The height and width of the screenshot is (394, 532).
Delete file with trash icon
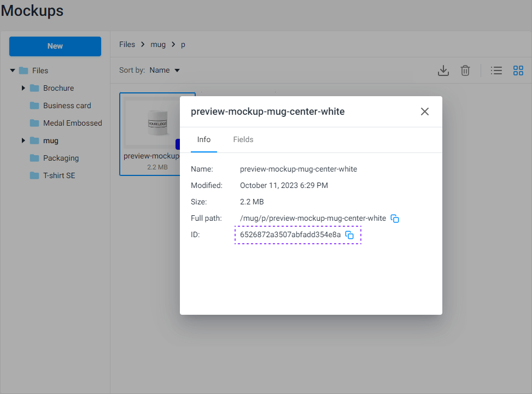click(465, 70)
